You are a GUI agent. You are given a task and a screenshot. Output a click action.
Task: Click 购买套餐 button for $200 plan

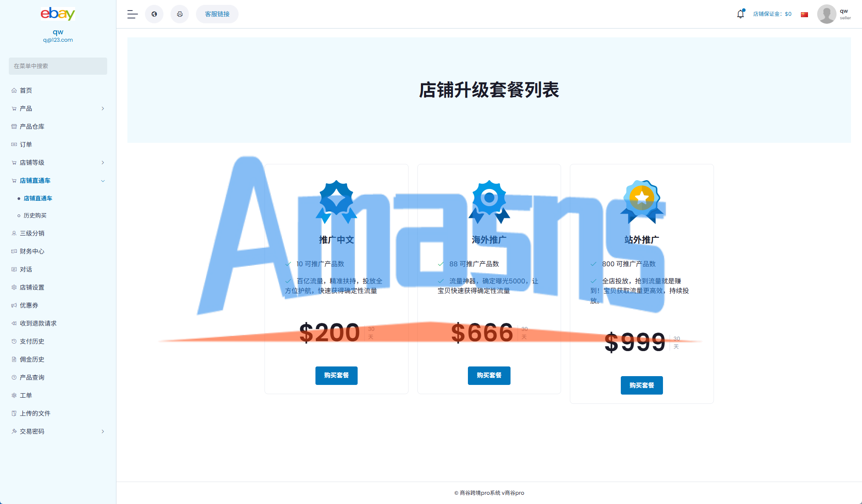click(x=336, y=375)
